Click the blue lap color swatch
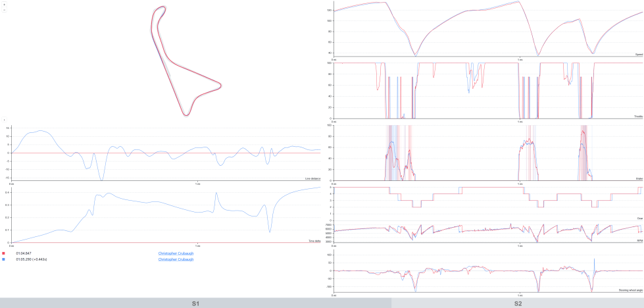This screenshot has width=644, height=308. [x=4, y=259]
